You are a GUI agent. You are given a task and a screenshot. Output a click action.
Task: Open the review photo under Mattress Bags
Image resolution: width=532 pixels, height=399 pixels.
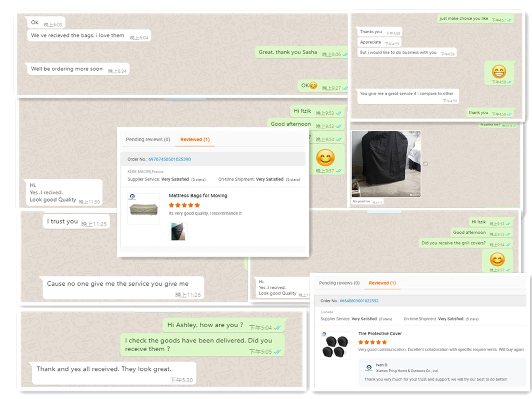[178, 232]
